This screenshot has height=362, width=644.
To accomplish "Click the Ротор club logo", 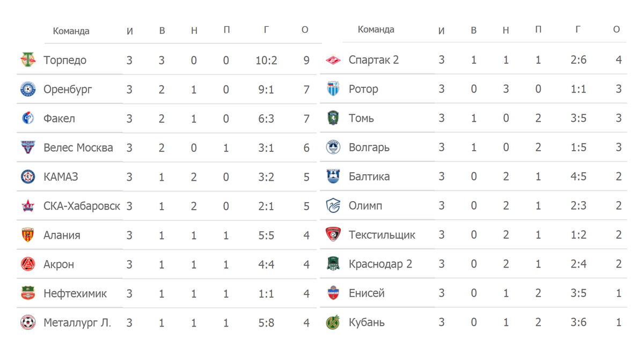I will coord(333,89).
